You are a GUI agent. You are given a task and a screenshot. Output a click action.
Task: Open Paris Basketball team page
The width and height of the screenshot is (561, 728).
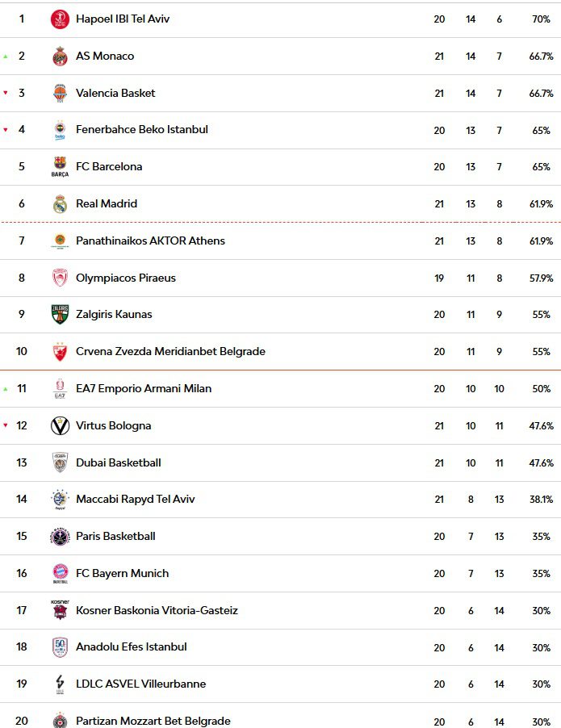(115, 537)
